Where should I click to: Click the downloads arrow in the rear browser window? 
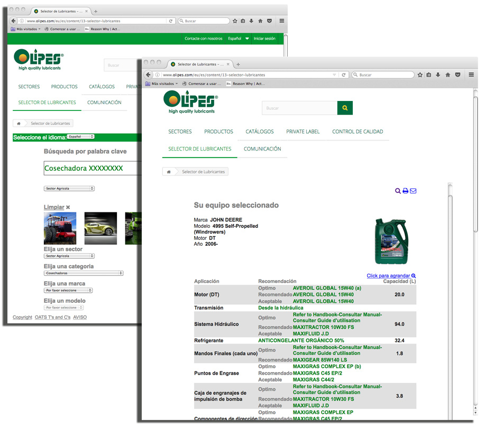251,21
